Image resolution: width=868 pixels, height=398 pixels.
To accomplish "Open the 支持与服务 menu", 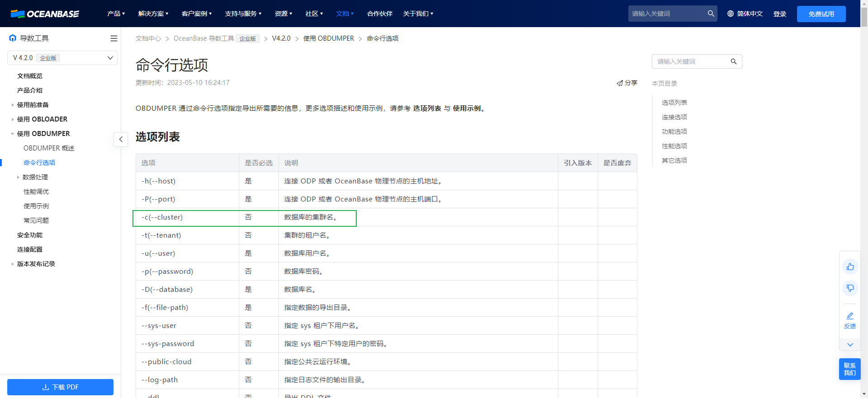I will click(x=243, y=14).
